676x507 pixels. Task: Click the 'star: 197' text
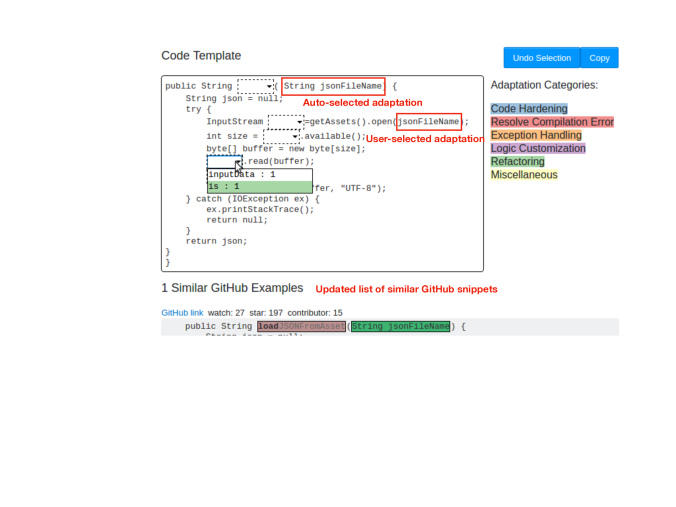(x=266, y=313)
